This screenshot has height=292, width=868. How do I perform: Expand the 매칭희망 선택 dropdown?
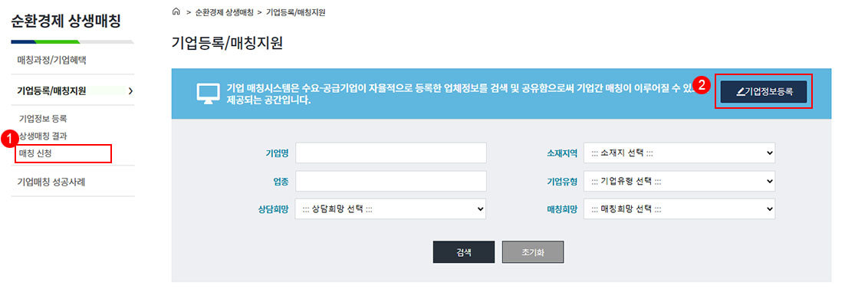click(679, 209)
